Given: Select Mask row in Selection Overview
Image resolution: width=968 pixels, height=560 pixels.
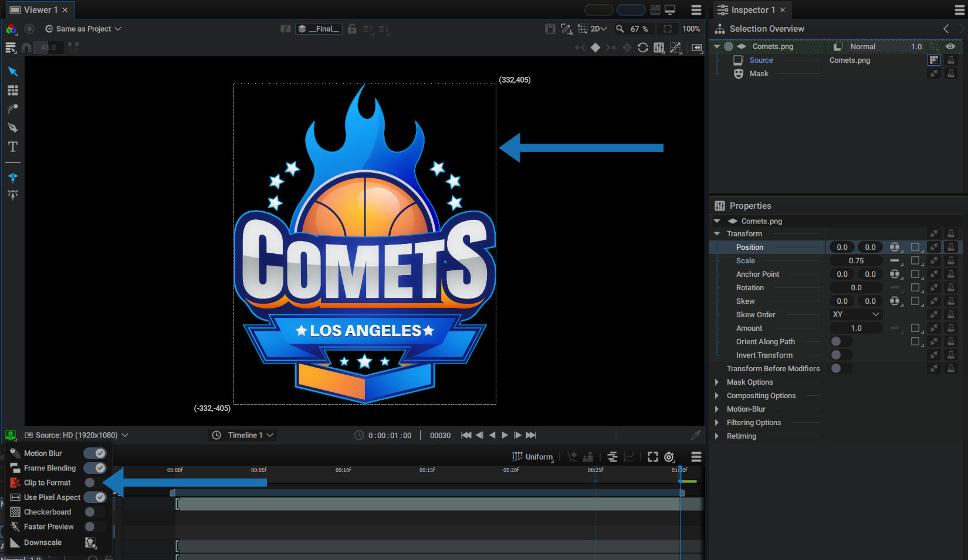Looking at the screenshot, I should 759,73.
